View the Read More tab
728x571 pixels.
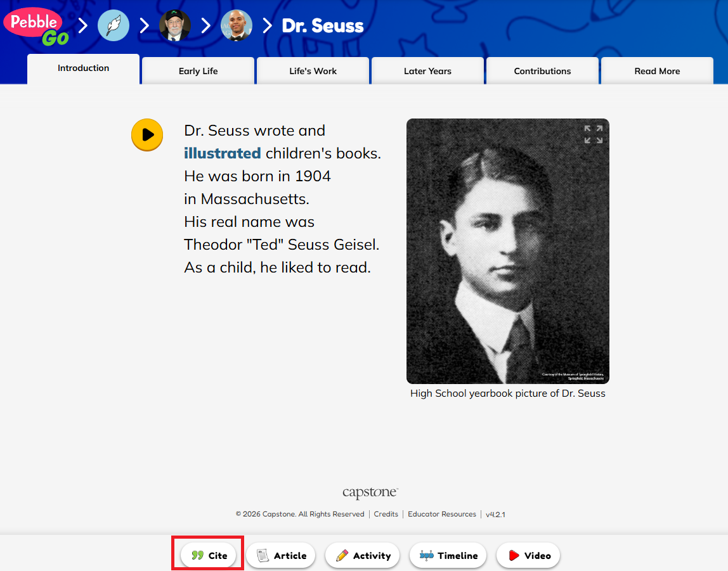[x=657, y=71]
